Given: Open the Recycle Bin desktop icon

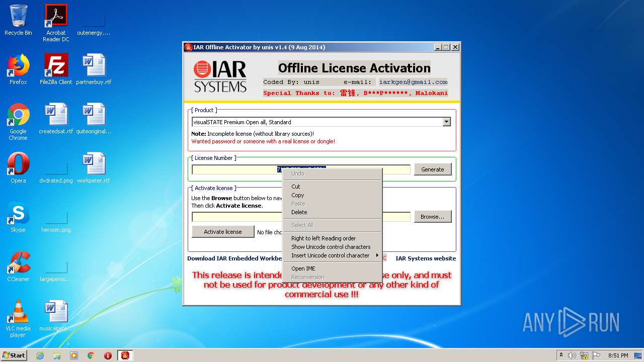Looking at the screenshot, I should [x=18, y=20].
